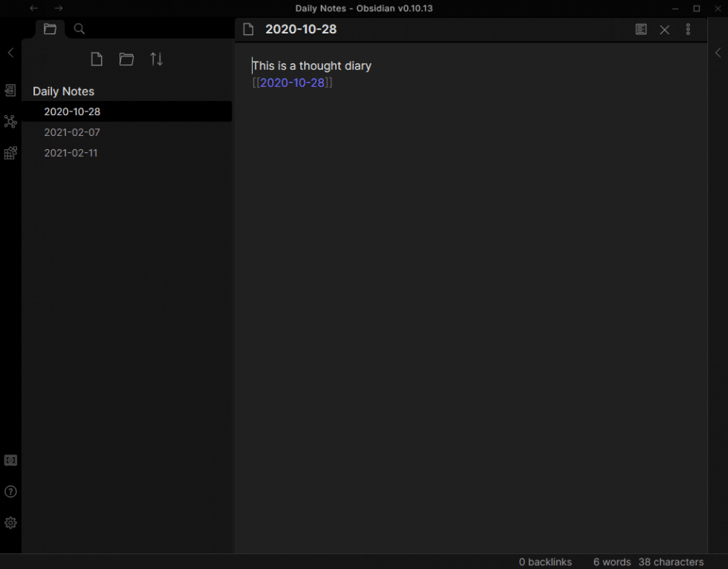Change the file explorer sort order
Viewport: 728px width, 569px height.
[x=156, y=59]
